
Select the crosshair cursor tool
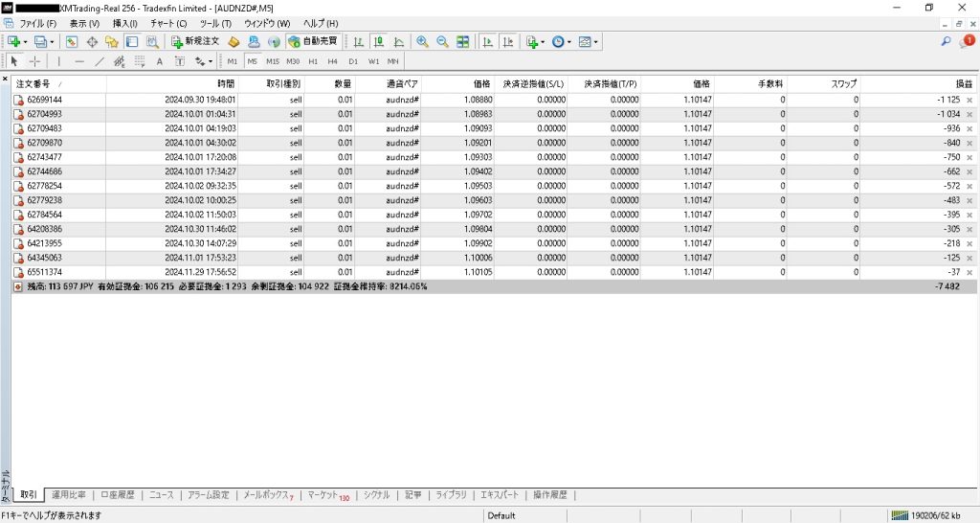click(x=35, y=61)
